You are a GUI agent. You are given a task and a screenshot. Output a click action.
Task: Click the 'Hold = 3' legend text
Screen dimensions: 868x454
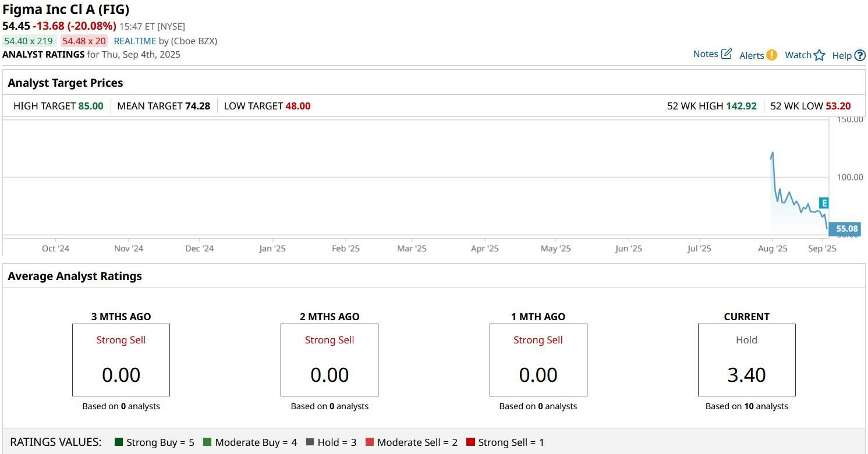pos(337,442)
